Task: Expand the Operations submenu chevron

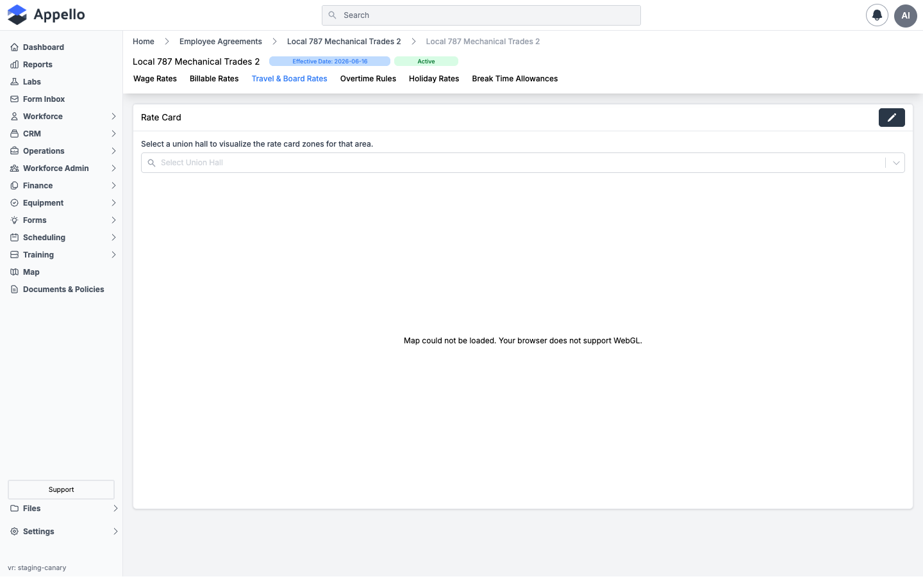Action: (x=113, y=151)
